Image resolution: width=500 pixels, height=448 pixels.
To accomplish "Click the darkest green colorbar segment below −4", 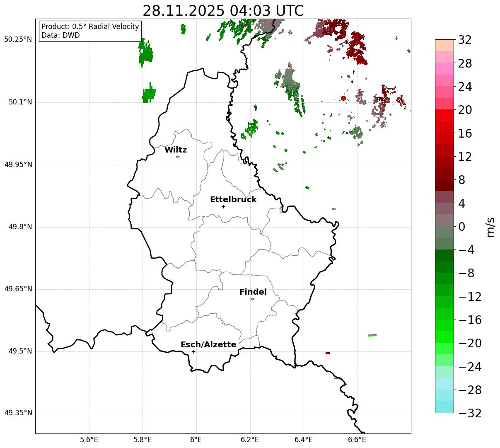I will 444,255.
